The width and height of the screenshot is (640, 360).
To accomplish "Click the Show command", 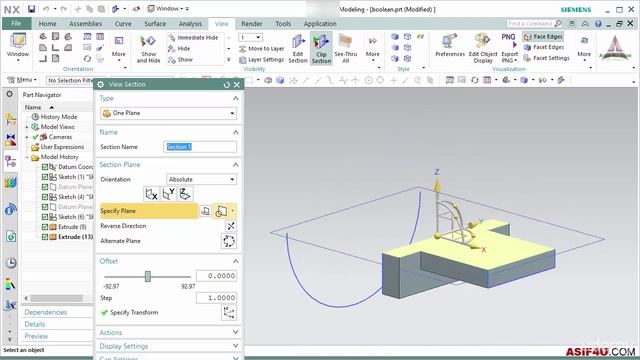I will point(181,60).
